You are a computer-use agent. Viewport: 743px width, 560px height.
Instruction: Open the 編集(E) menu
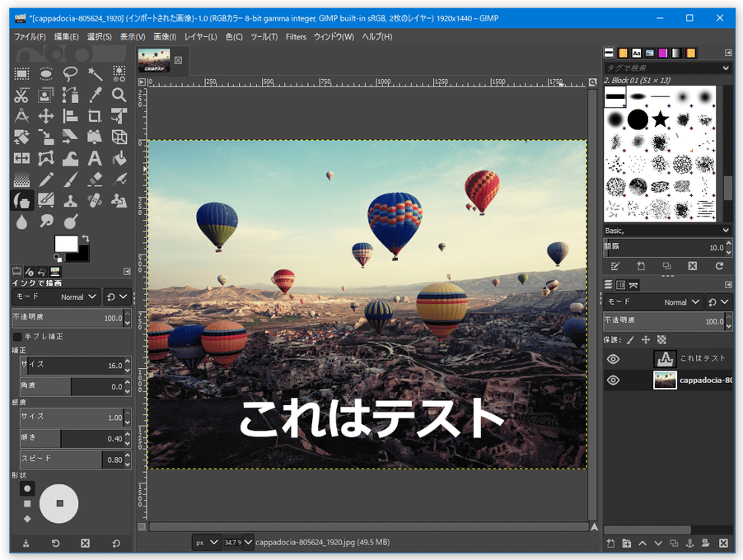point(67,36)
